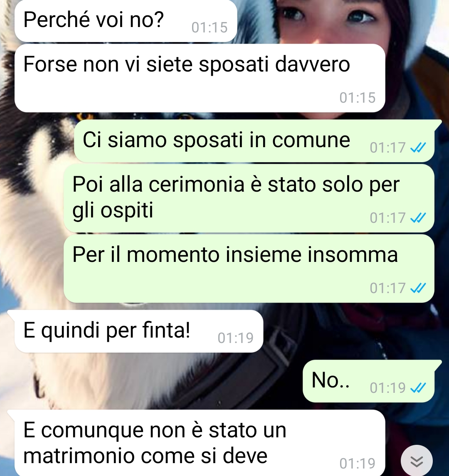Select the 'Per il momento insieme insomma' message
Screen dimensions: 449x476
tap(249, 269)
